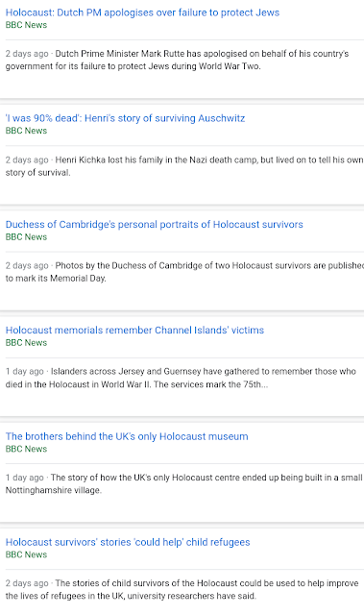The height and width of the screenshot is (615, 364).
Task: Click BBC News source under Dutch PM headline
Action: [x=26, y=25]
